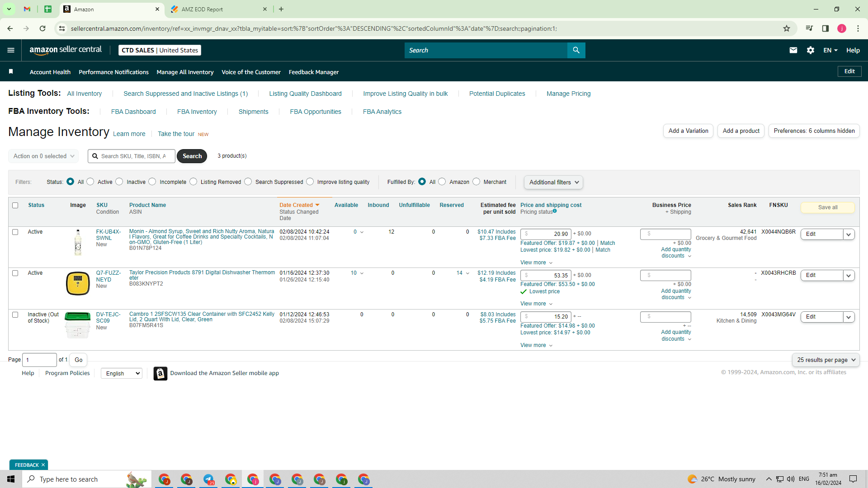The height and width of the screenshot is (488, 868).
Task: Open the settings gear icon
Action: (811, 50)
